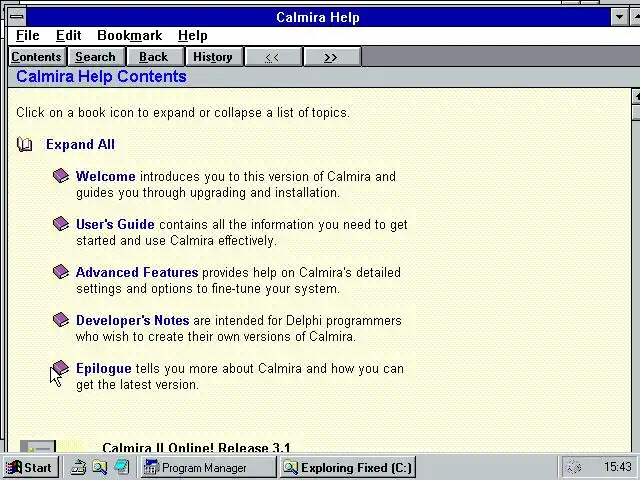The width and height of the screenshot is (640, 480).
Task: Open the Help menu
Action: pyautogui.click(x=193, y=36)
